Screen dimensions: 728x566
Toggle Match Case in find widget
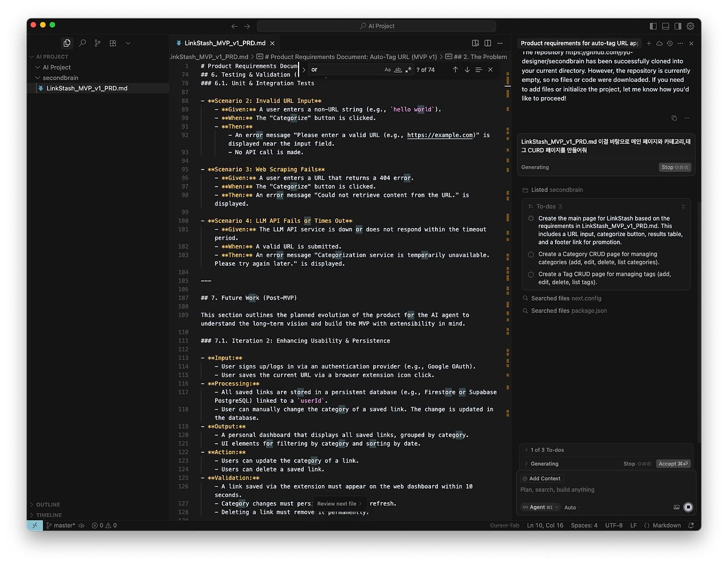(x=388, y=70)
